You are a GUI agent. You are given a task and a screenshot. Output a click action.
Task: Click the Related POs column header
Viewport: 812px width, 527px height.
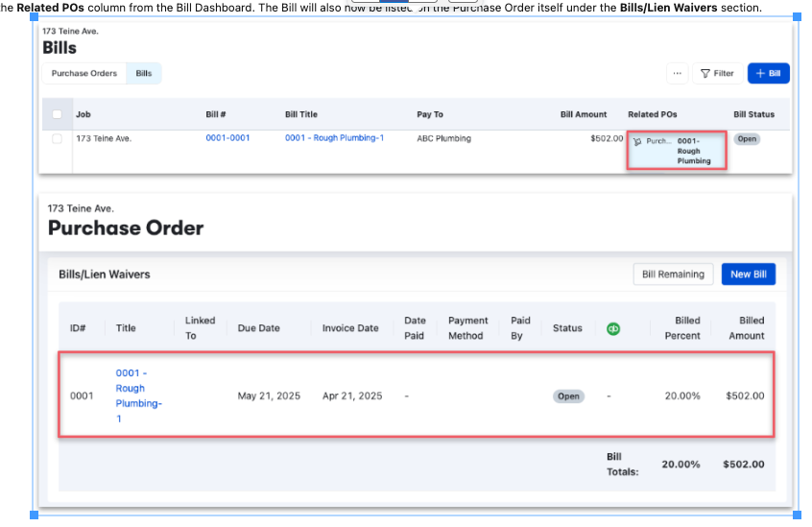pyautogui.click(x=652, y=114)
